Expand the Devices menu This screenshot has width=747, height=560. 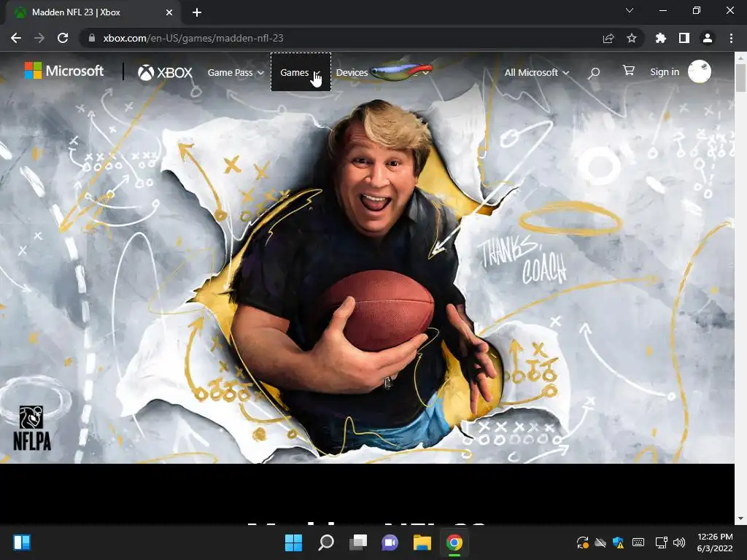352,73
